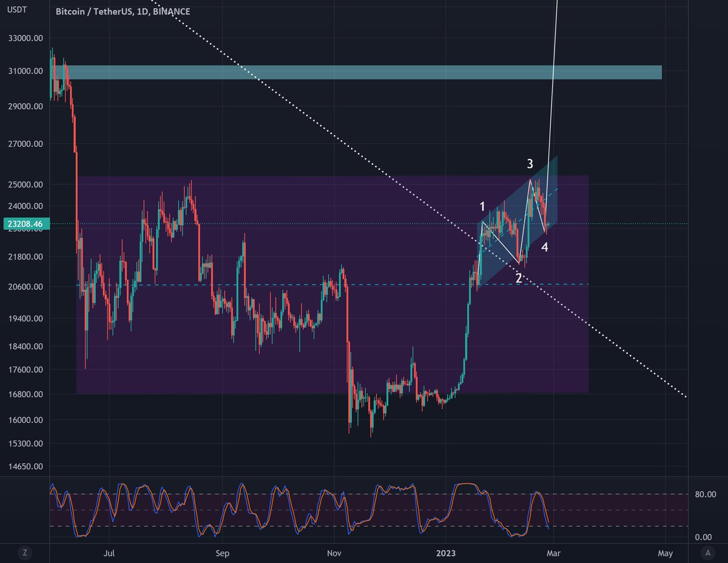Click the Z timezone button at bottom left

click(25, 553)
